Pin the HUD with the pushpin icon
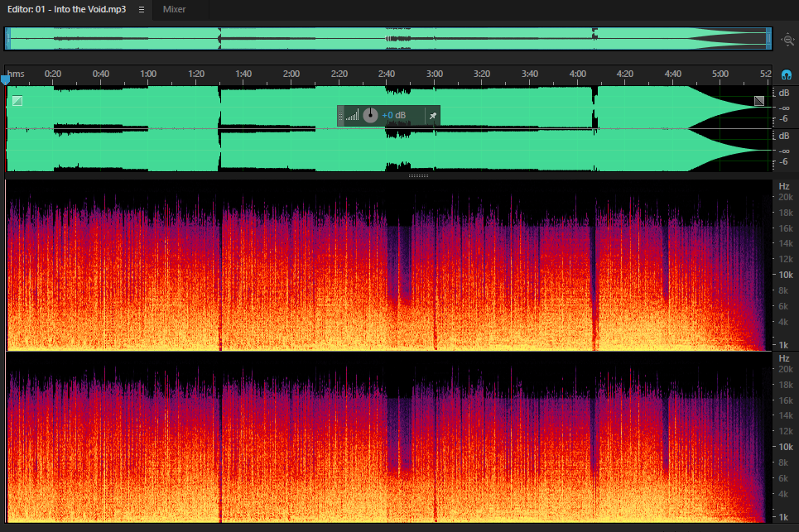 point(433,116)
